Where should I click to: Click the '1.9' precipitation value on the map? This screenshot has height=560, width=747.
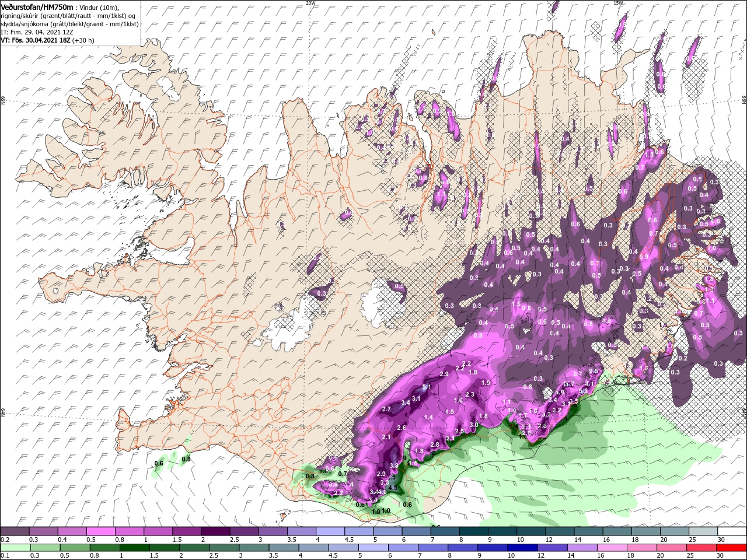point(486,383)
